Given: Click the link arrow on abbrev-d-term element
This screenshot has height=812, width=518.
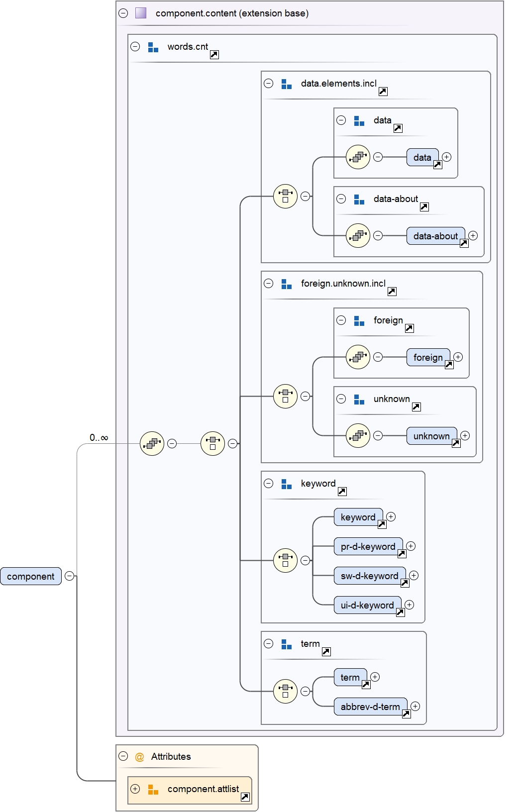Looking at the screenshot, I should coord(406,714).
